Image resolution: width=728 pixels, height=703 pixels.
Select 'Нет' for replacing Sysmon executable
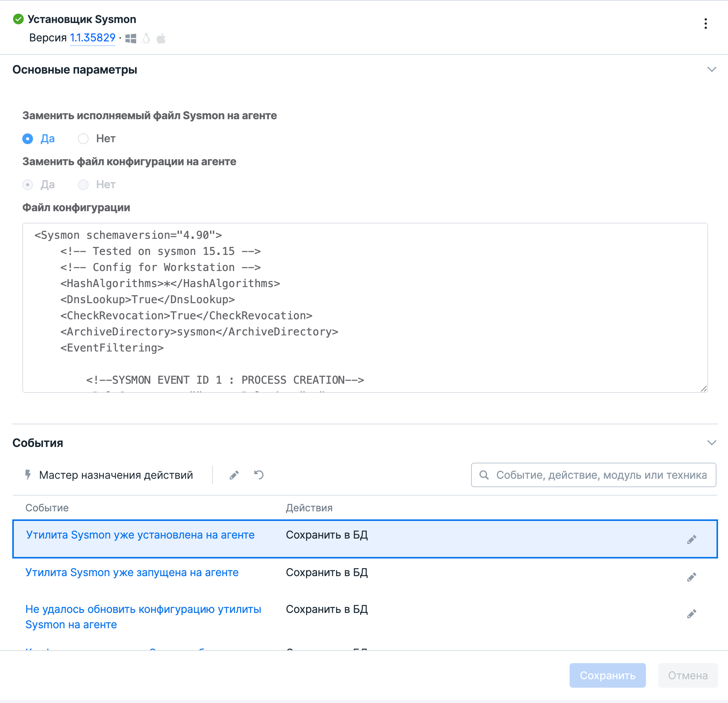click(x=83, y=139)
